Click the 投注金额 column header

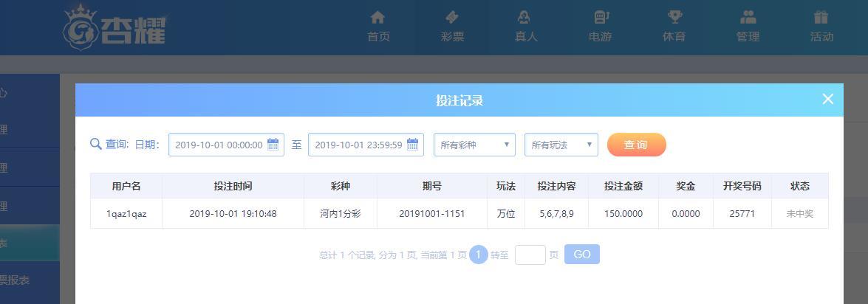tap(623, 186)
